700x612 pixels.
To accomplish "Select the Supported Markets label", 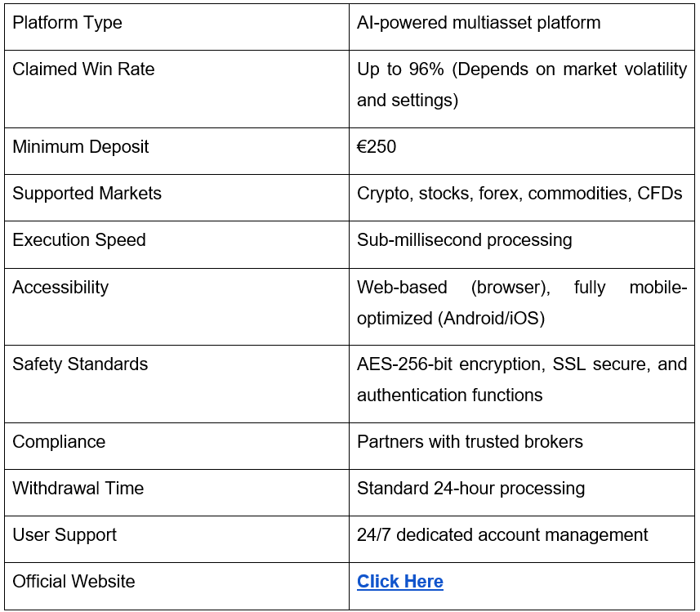I will click(x=87, y=194).
